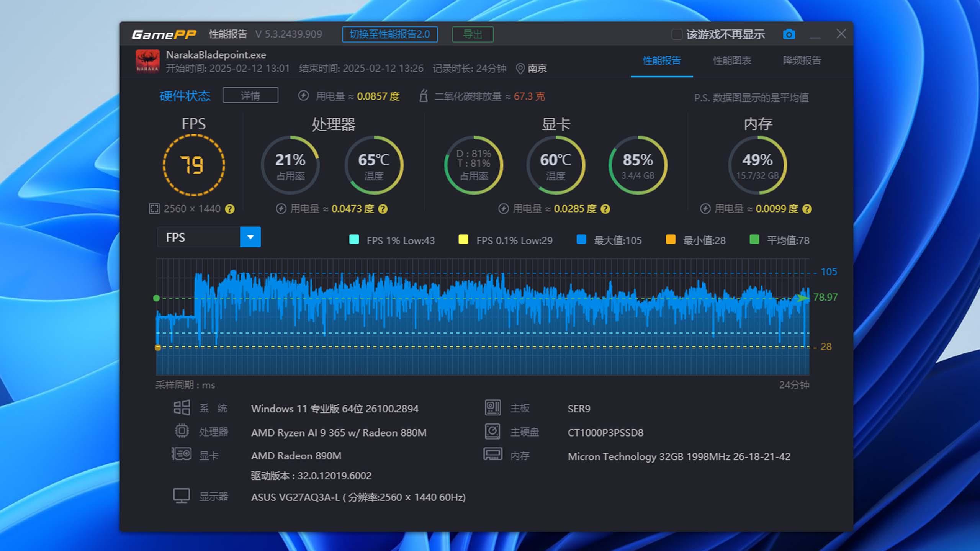Click the AMD Ryzen AI 9 365 processor text
The image size is (980, 551).
(x=339, y=433)
